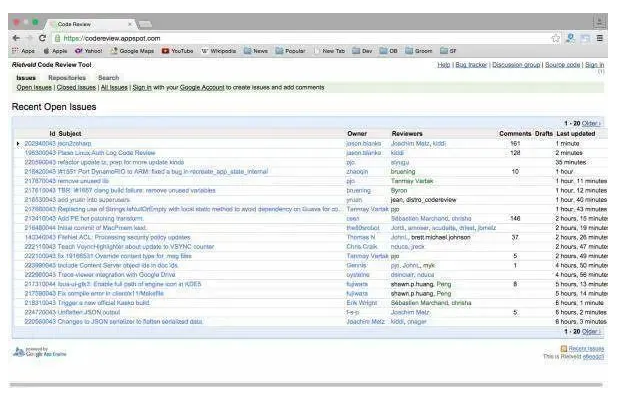This screenshot has width=620, height=398.
Task: Open the Apps shortcut in bookmarks bar
Action: pos(23,51)
